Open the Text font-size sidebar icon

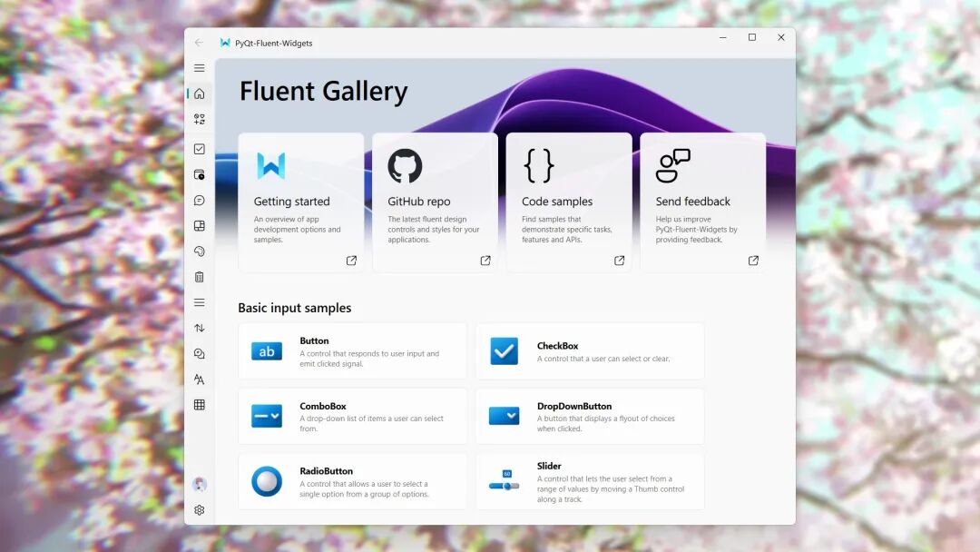[200, 379]
